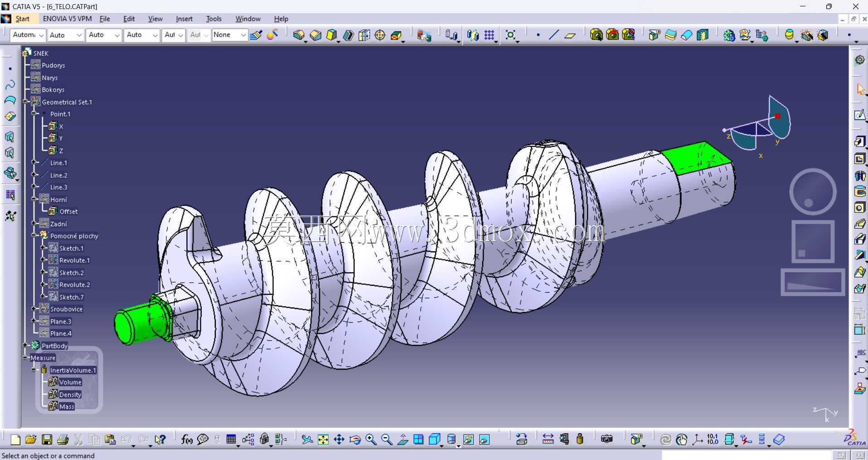
Task: Select the Mass parameter in tree
Action: tap(67, 407)
